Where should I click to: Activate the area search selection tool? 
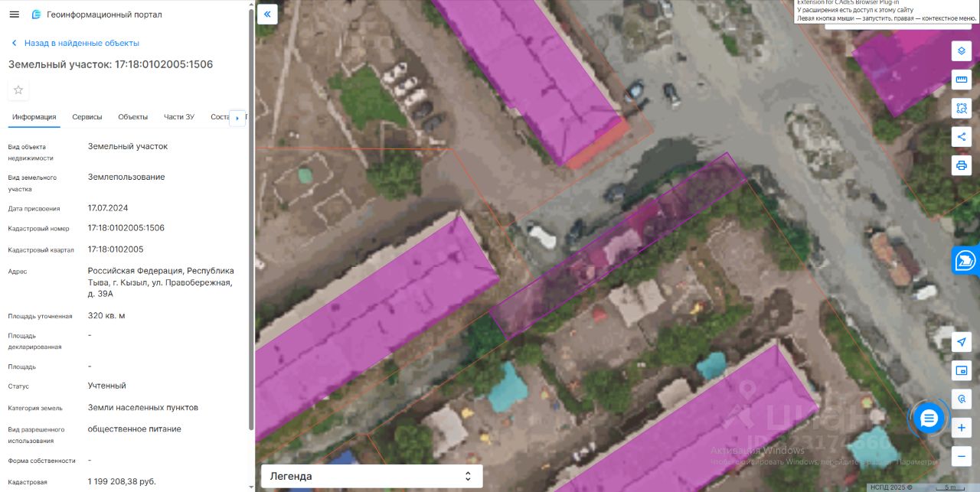click(x=962, y=108)
